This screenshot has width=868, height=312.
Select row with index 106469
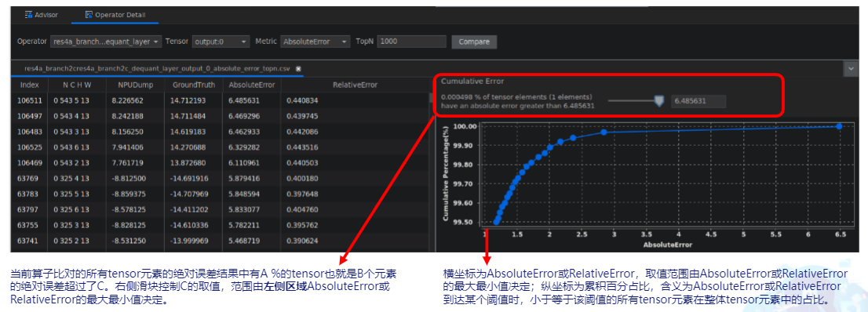click(220, 164)
